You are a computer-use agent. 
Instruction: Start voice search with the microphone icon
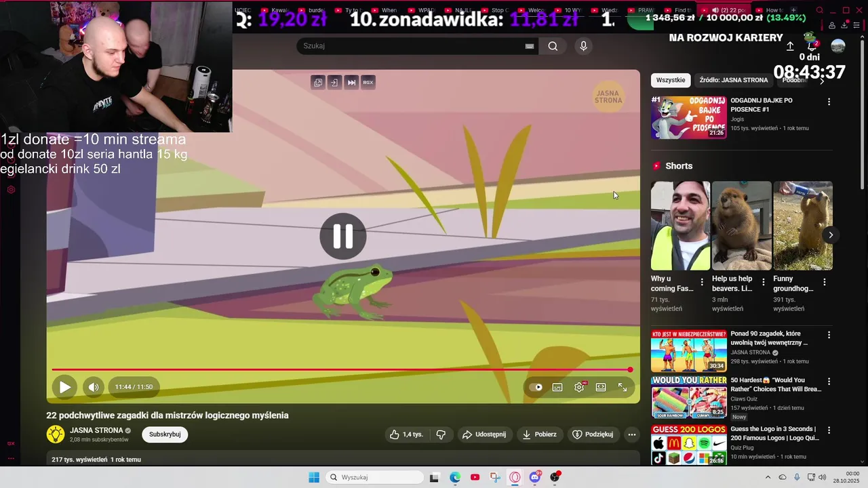click(x=583, y=46)
